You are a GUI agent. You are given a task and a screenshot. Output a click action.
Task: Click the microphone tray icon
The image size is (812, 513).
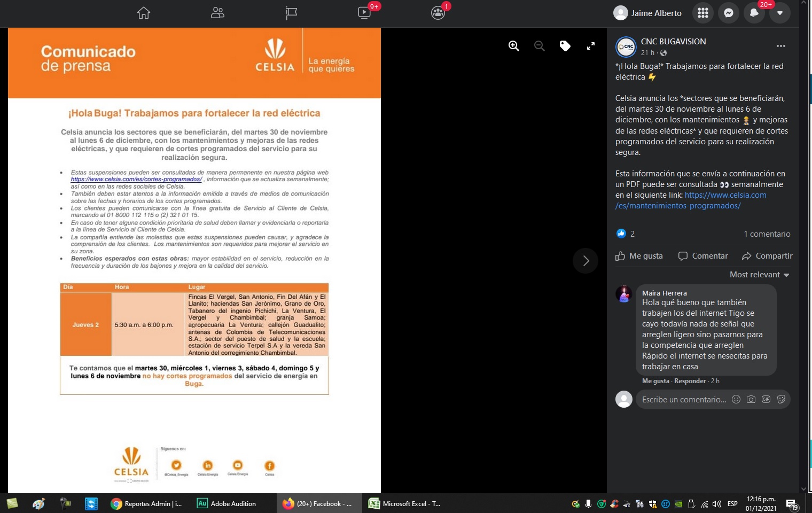pyautogui.click(x=588, y=504)
